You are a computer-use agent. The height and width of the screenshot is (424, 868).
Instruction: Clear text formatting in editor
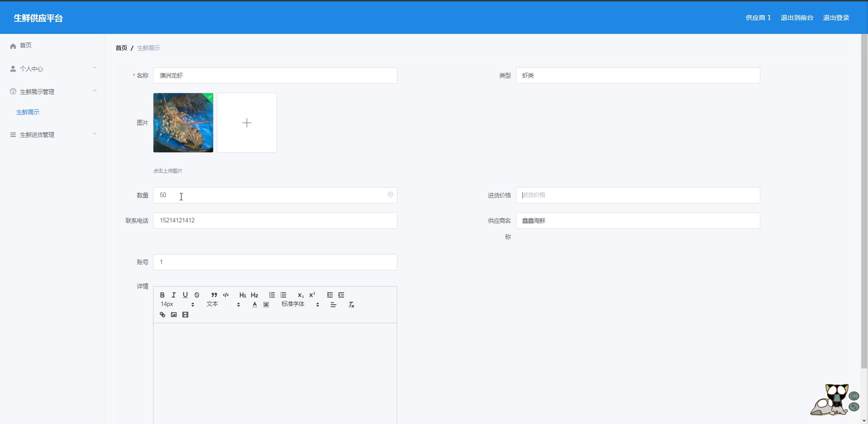point(351,305)
